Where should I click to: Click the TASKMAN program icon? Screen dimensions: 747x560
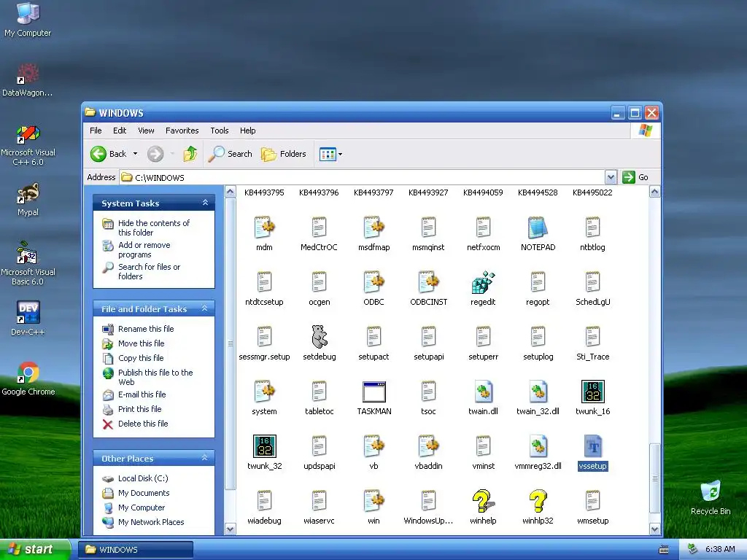pyautogui.click(x=374, y=392)
